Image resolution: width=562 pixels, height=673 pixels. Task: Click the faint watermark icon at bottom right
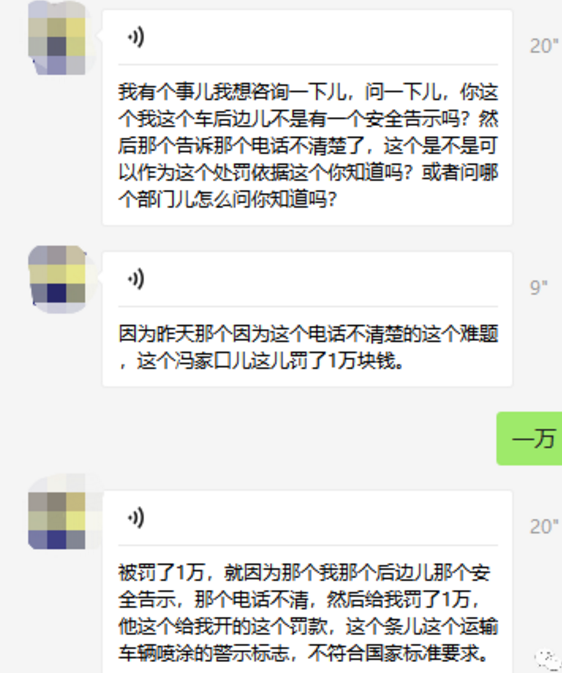coord(547,660)
